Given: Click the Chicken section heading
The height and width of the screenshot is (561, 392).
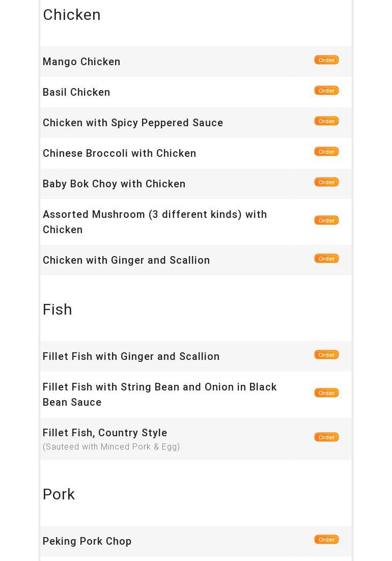Looking at the screenshot, I should click(72, 15).
